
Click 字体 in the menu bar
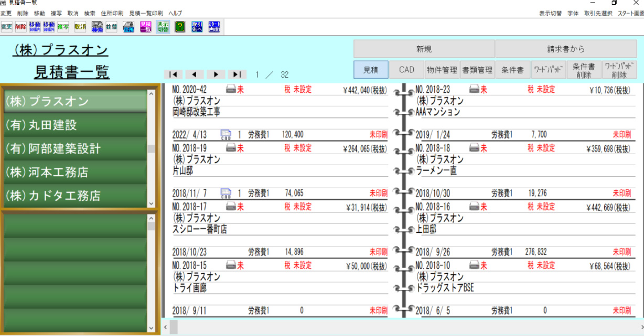click(x=573, y=13)
